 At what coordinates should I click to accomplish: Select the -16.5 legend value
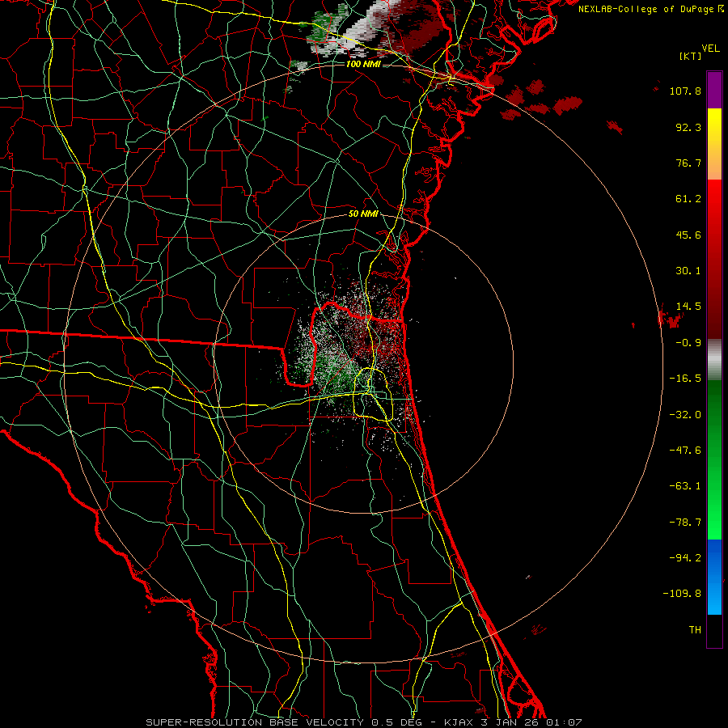[x=685, y=379]
